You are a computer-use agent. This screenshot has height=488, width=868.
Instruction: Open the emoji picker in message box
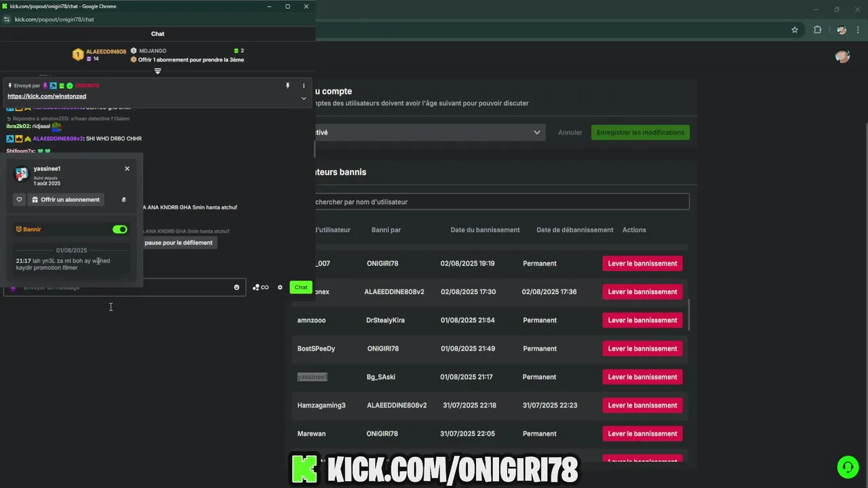tap(237, 287)
